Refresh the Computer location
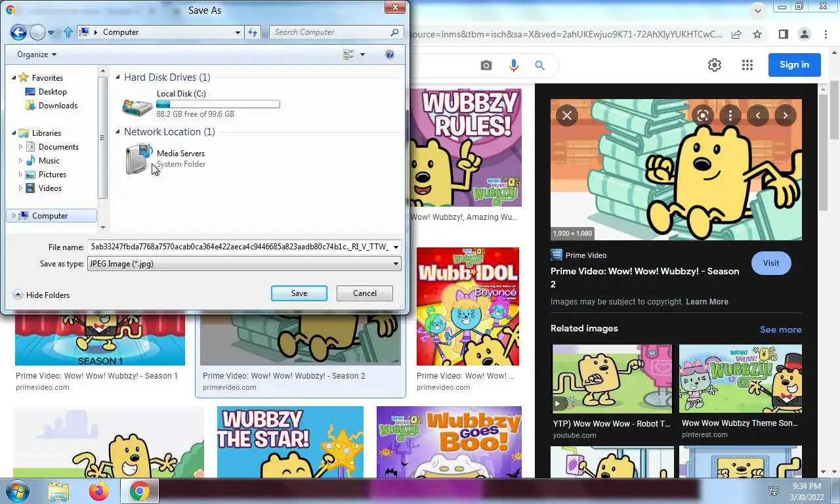The height and width of the screenshot is (504, 840). tap(253, 32)
